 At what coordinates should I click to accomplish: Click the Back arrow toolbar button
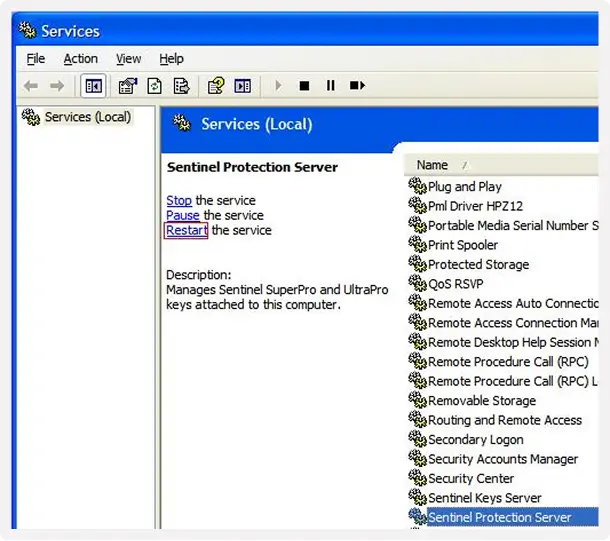tap(31, 86)
